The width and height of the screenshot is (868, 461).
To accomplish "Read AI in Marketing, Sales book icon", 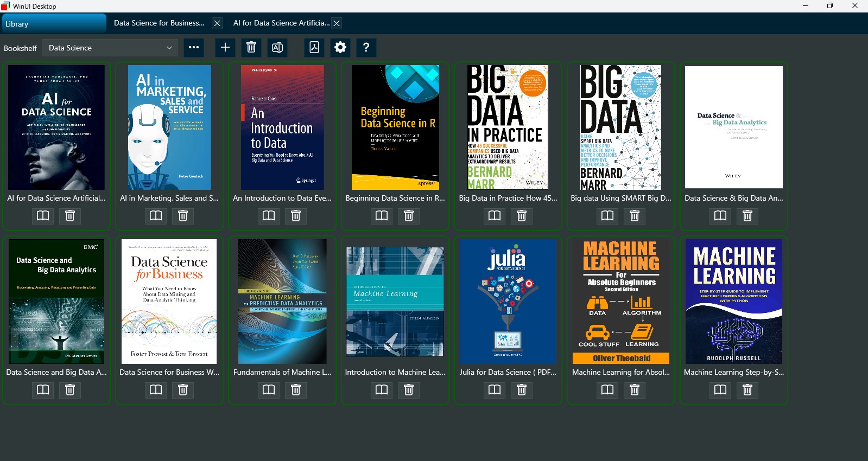I will [x=156, y=216].
